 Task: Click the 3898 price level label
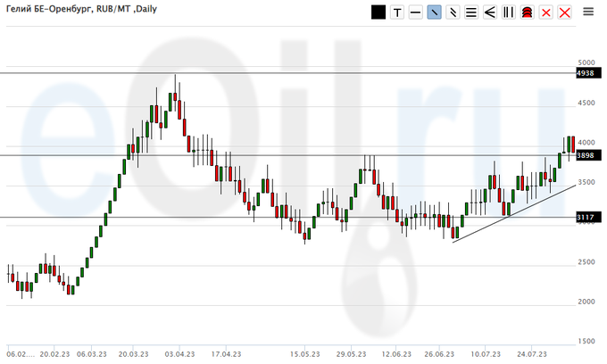pos(586,155)
